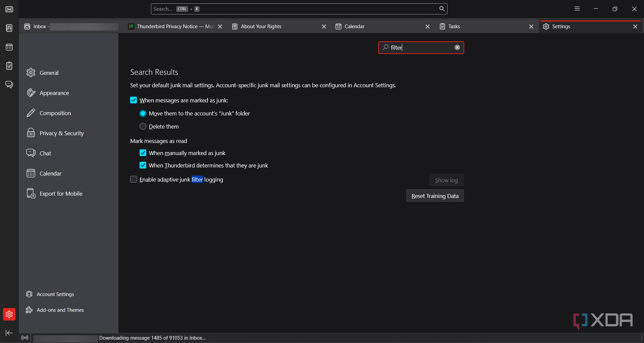
Task: Click the red Settings gear icon
Action: pos(9,314)
